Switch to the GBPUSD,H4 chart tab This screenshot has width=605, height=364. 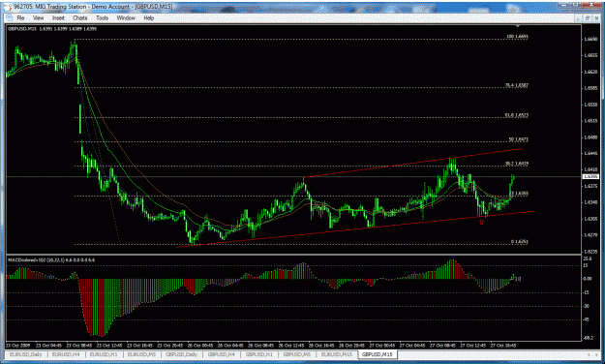click(x=221, y=354)
